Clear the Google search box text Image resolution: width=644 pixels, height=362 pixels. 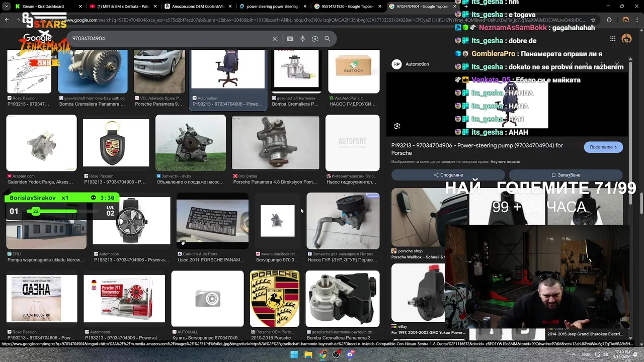pos(275,39)
